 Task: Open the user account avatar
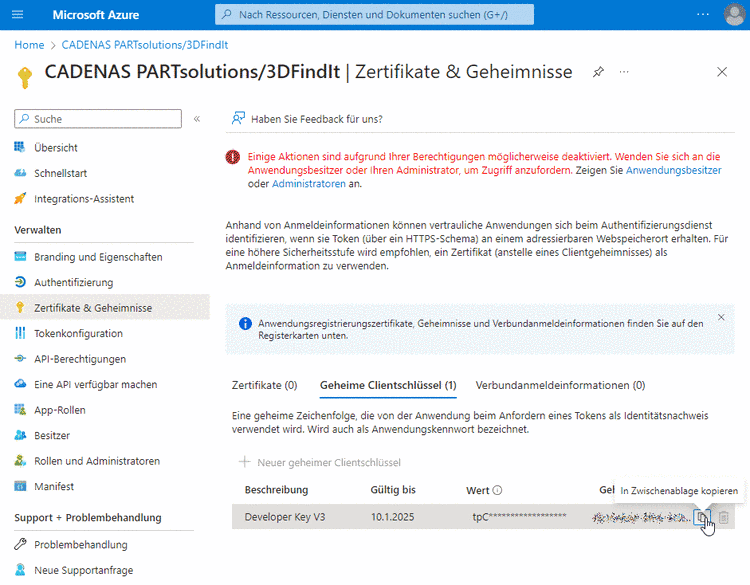pyautogui.click(x=735, y=14)
